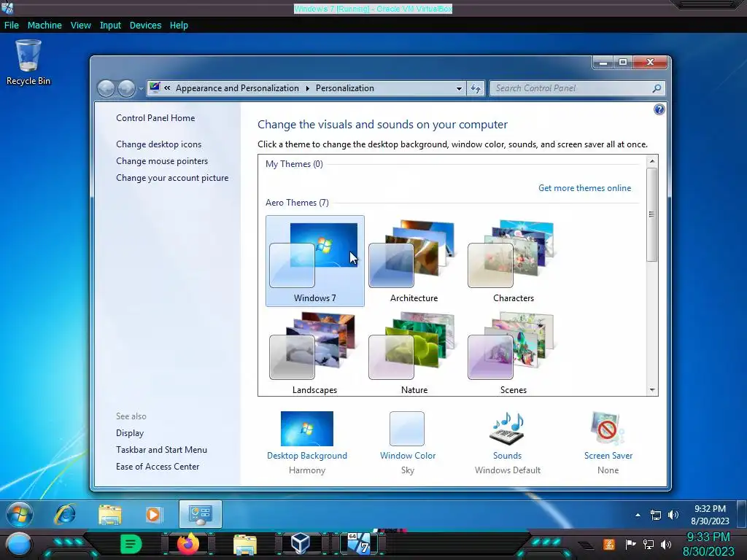Select the Architecture theme
The image size is (747, 560).
point(414,261)
